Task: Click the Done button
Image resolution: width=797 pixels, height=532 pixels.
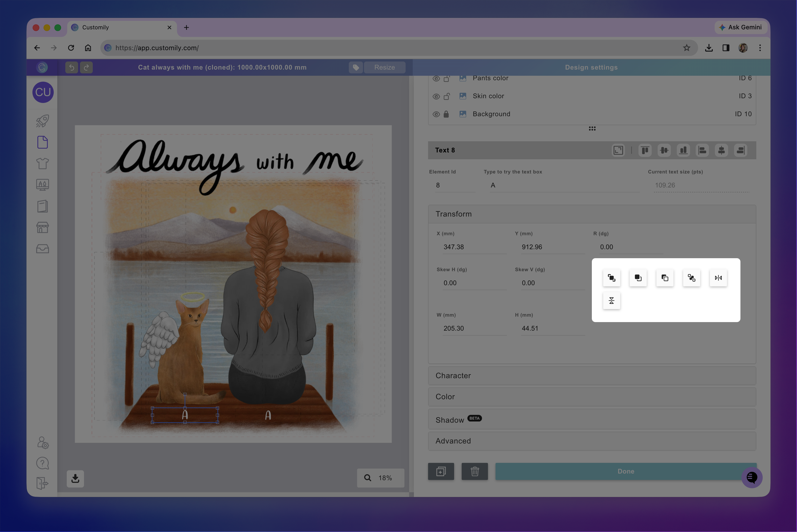Action: pyautogui.click(x=626, y=472)
